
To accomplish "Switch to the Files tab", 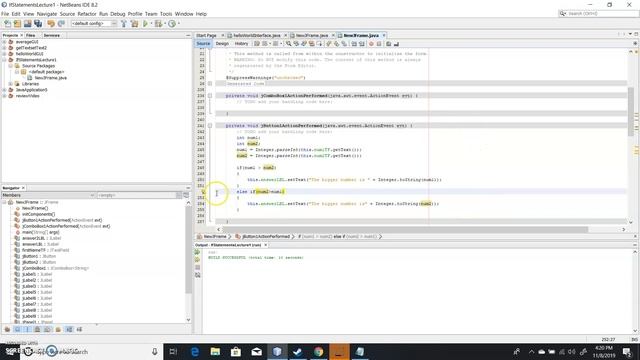I will click(x=31, y=35).
